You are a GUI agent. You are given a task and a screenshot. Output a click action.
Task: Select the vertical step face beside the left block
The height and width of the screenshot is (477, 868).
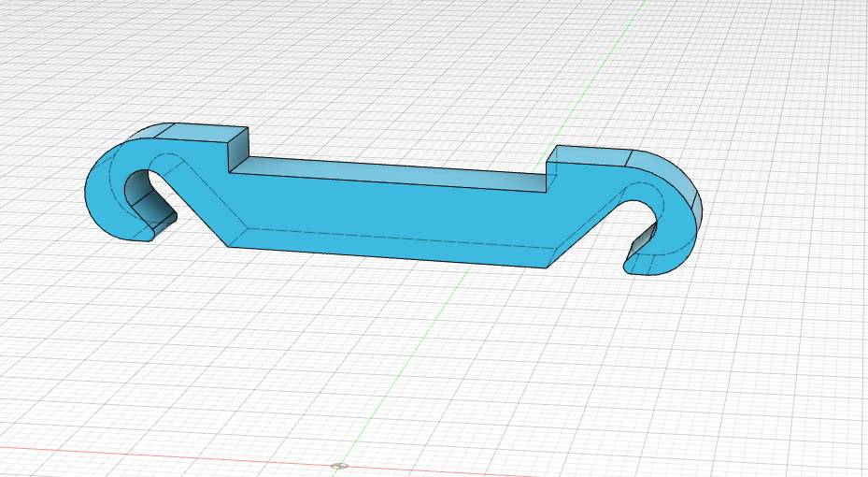point(238,151)
